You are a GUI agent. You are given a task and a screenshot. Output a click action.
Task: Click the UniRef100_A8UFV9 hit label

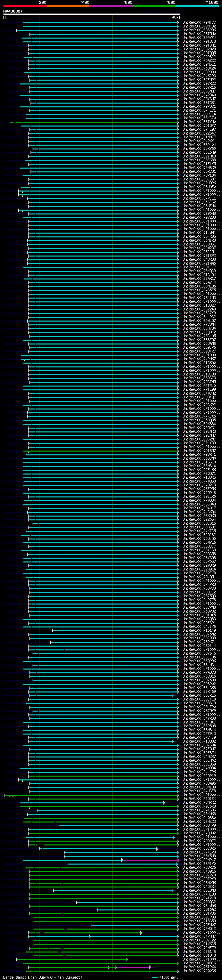199,826
